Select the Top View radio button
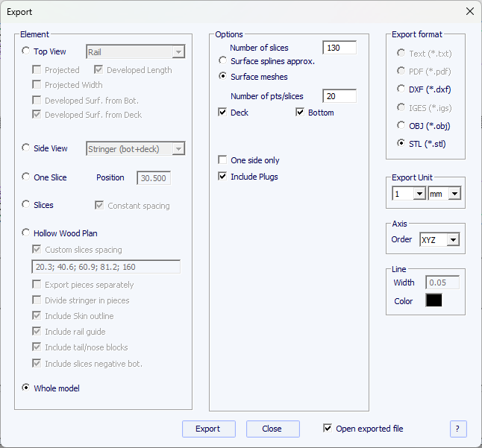Image resolution: width=482 pixels, height=448 pixels. 27,51
